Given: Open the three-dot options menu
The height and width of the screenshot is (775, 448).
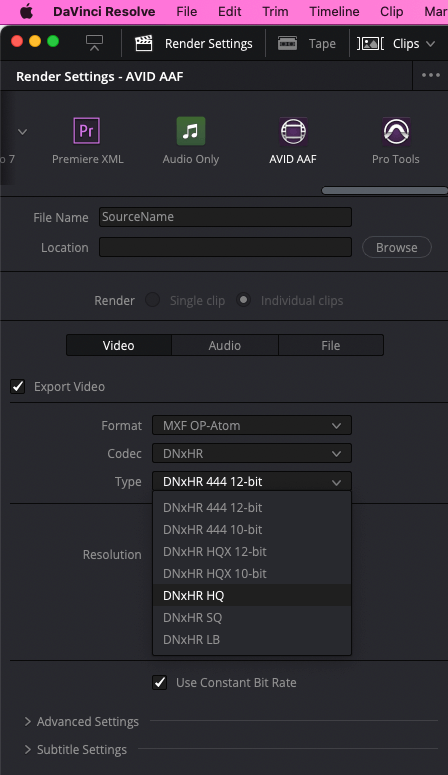Looking at the screenshot, I should coord(431,75).
